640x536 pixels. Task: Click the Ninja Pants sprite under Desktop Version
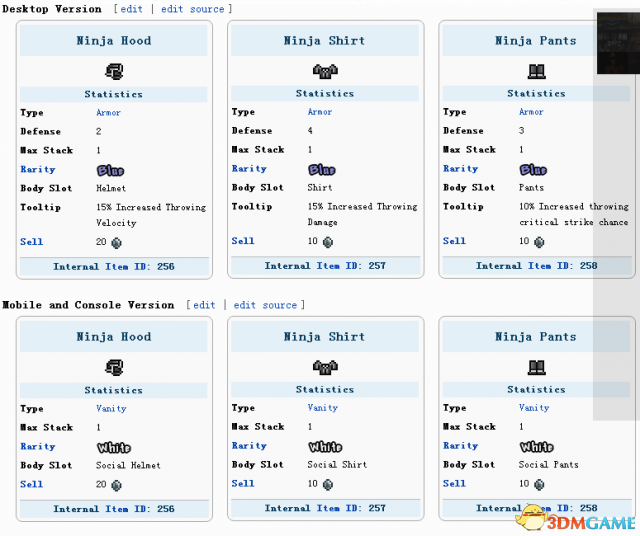point(536,71)
